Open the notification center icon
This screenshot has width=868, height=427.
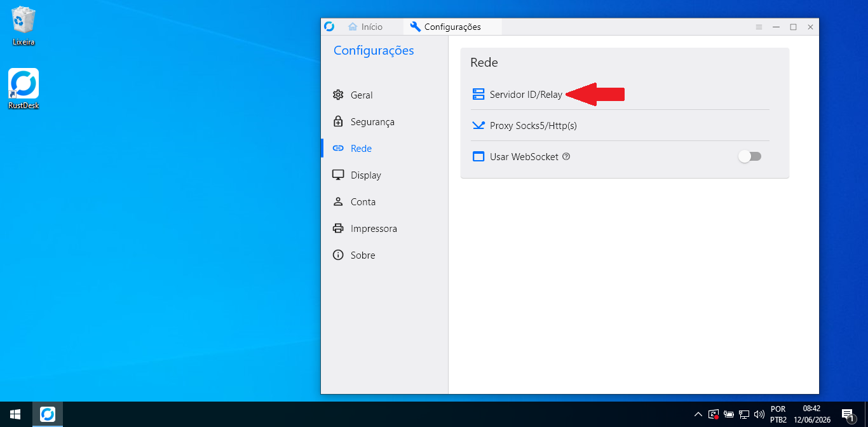[848, 414]
